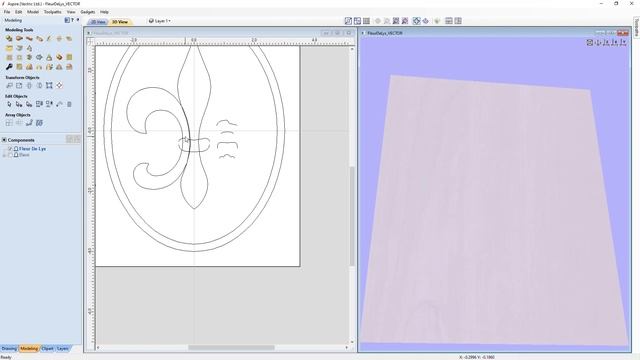Click the last view-direction icon in 3D window
This screenshot has height=360, width=640.
pos(623,42)
